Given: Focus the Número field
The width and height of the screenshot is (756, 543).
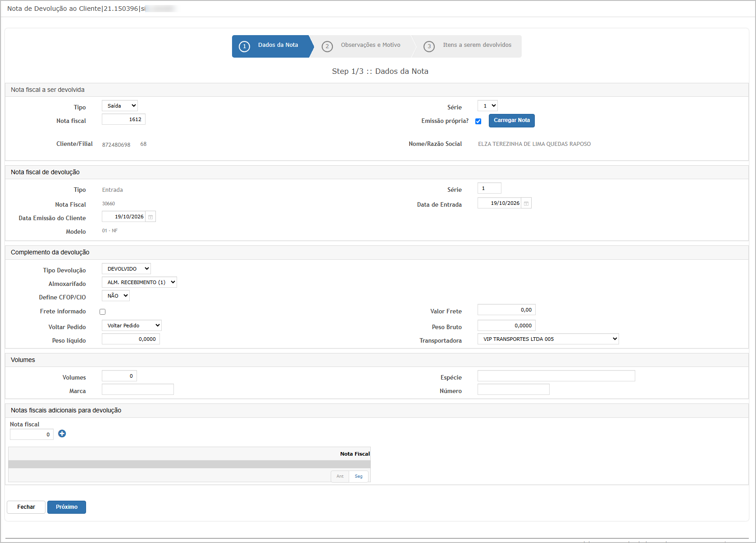Looking at the screenshot, I should [514, 389].
